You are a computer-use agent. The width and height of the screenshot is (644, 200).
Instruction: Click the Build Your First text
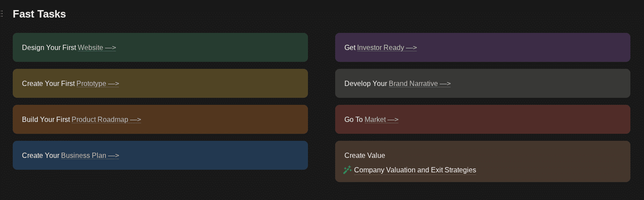[x=46, y=119]
